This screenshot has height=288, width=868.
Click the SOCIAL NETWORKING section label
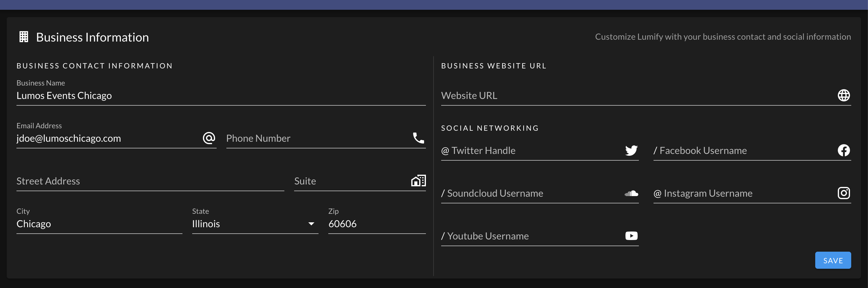coord(490,128)
